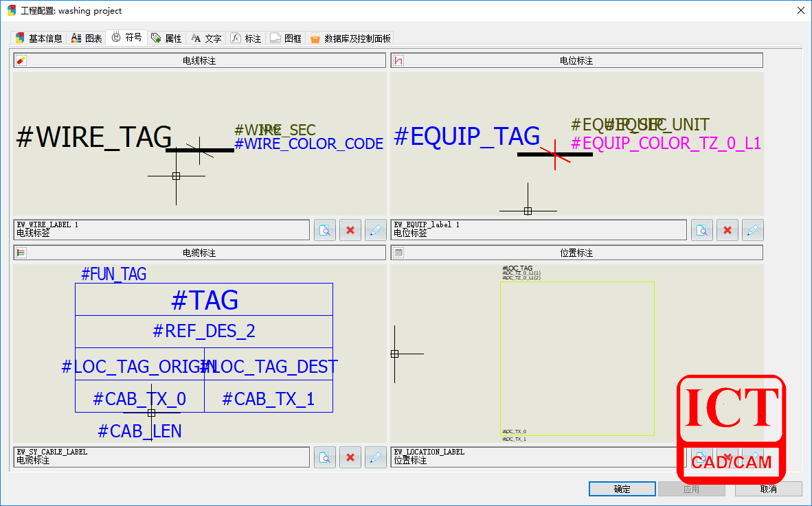Click the 取消 button
The height and width of the screenshot is (506, 812).
point(768,489)
